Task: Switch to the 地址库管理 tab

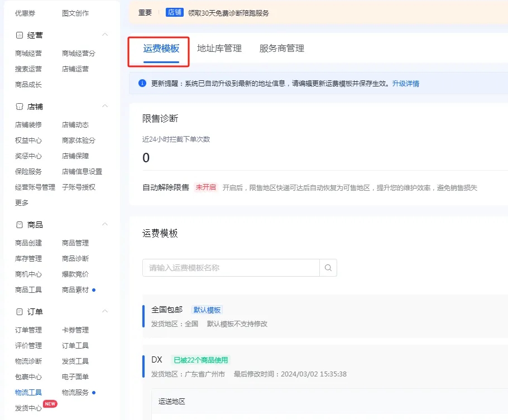Action: tap(219, 49)
